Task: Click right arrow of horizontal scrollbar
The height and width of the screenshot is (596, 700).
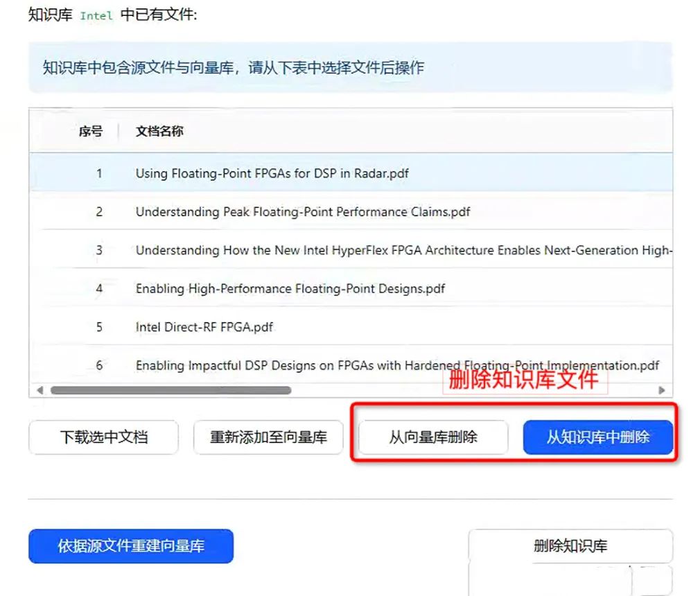Action: pyautogui.click(x=662, y=390)
